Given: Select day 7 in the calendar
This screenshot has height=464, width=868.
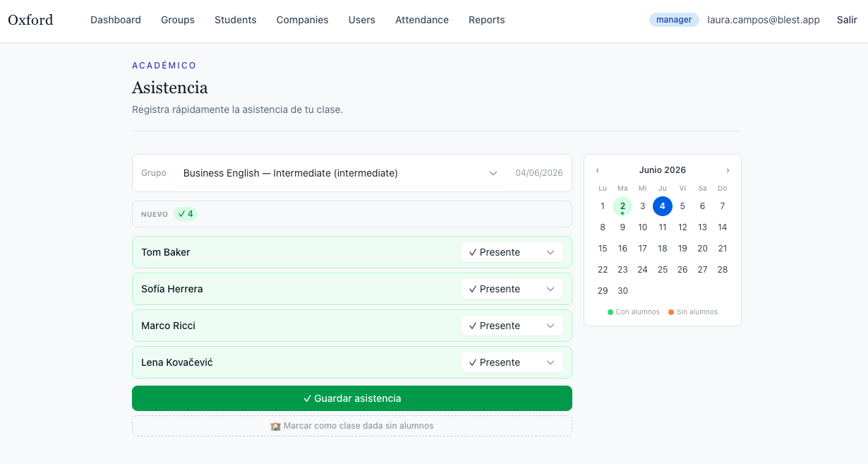Looking at the screenshot, I should 723,206.
